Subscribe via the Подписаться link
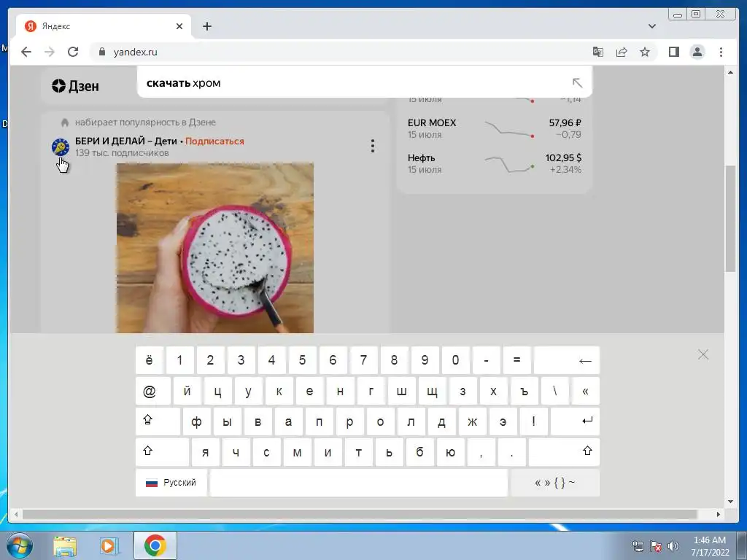Image resolution: width=747 pixels, height=560 pixels. [214, 141]
